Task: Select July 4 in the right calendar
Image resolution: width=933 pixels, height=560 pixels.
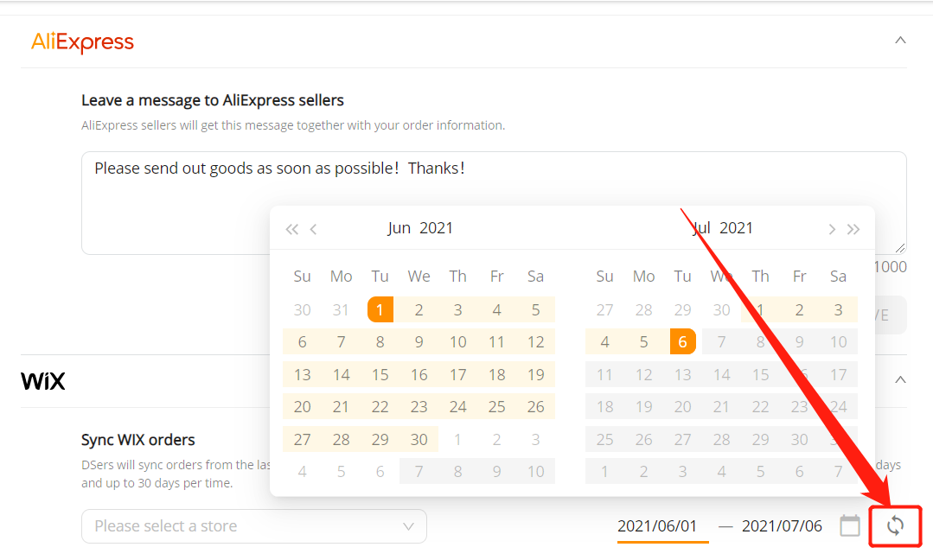Action: coord(604,342)
